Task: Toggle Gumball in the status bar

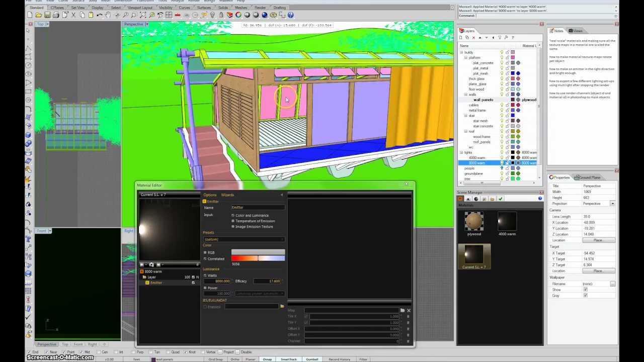Action: pos(312,359)
